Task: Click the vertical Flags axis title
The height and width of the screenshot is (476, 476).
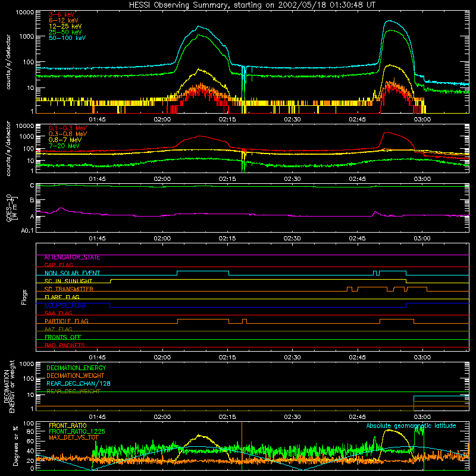Action: pyautogui.click(x=24, y=297)
